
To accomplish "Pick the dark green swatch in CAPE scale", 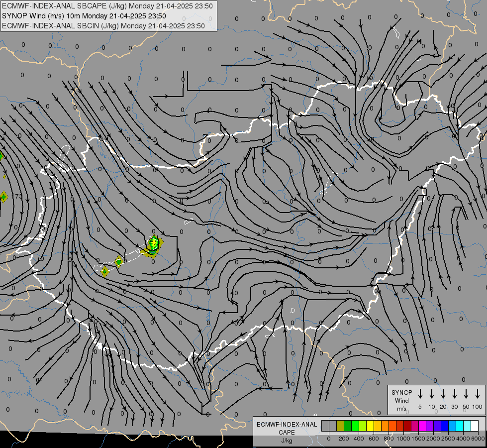I will pos(348,426).
